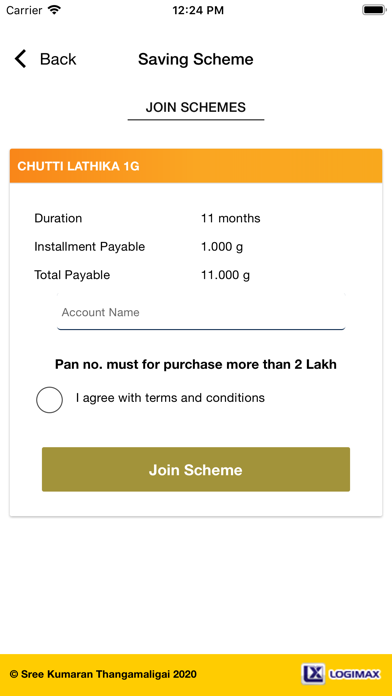Viewport: 392px width, 696px height.
Task: Tap the 11 months duration value
Action: pos(230,218)
